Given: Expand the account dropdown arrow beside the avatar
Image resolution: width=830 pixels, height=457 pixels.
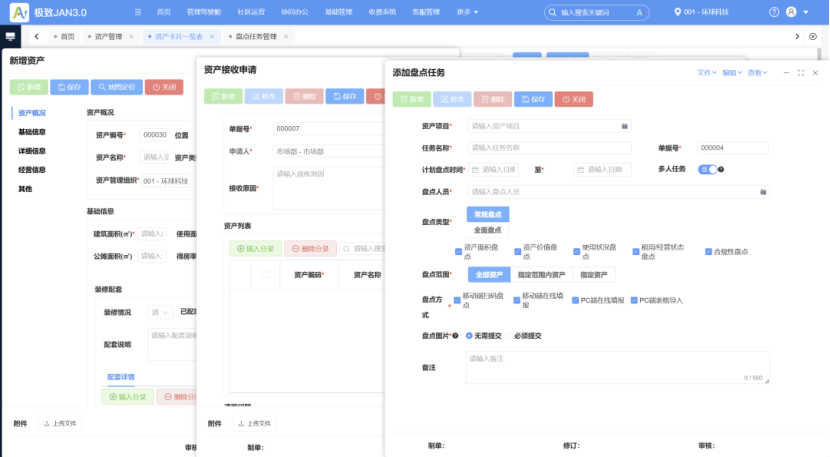Looking at the screenshot, I should pyautogui.click(x=806, y=12).
